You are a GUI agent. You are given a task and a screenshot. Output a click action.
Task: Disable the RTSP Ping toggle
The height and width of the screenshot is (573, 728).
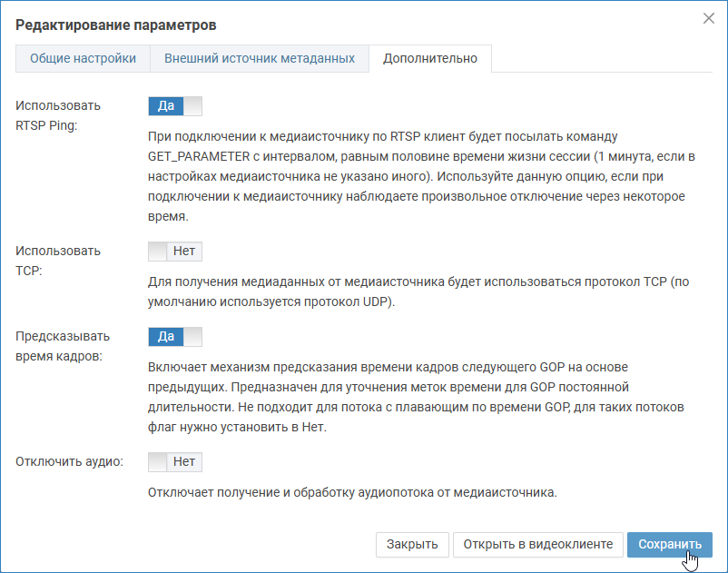point(175,106)
